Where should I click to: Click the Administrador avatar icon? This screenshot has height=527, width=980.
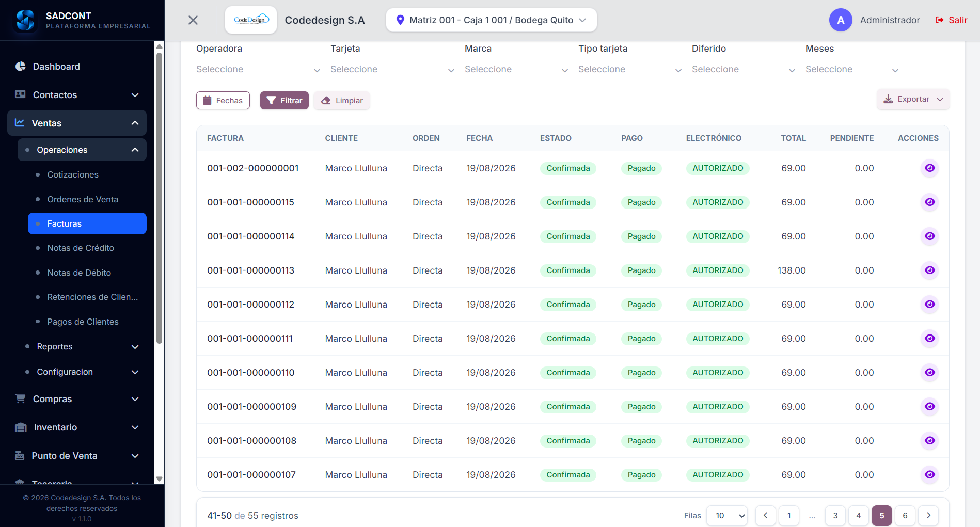click(841, 20)
